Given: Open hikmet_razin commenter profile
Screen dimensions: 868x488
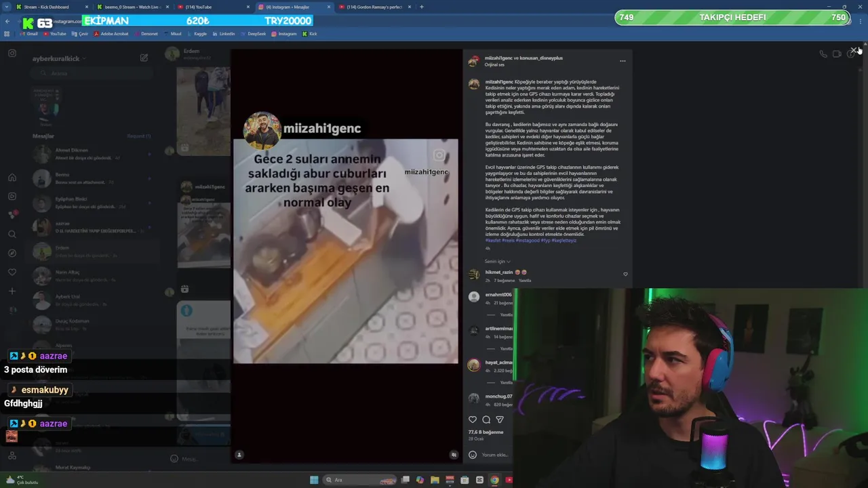Looking at the screenshot, I should (x=499, y=272).
